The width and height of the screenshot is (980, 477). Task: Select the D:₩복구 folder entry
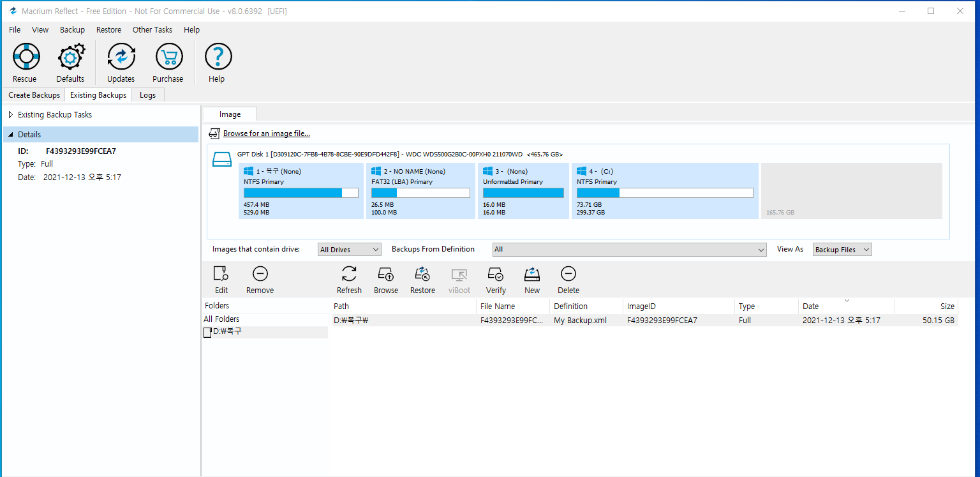coord(265,332)
